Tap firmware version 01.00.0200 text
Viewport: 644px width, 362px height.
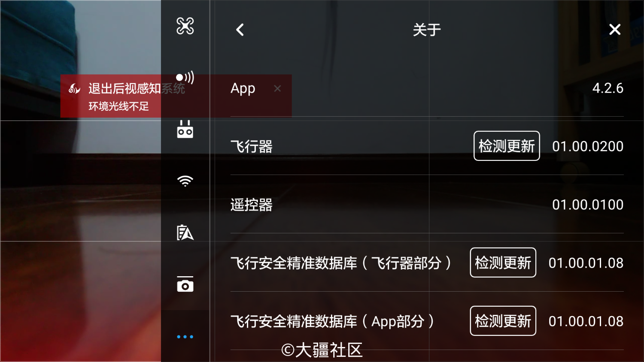coord(588,146)
